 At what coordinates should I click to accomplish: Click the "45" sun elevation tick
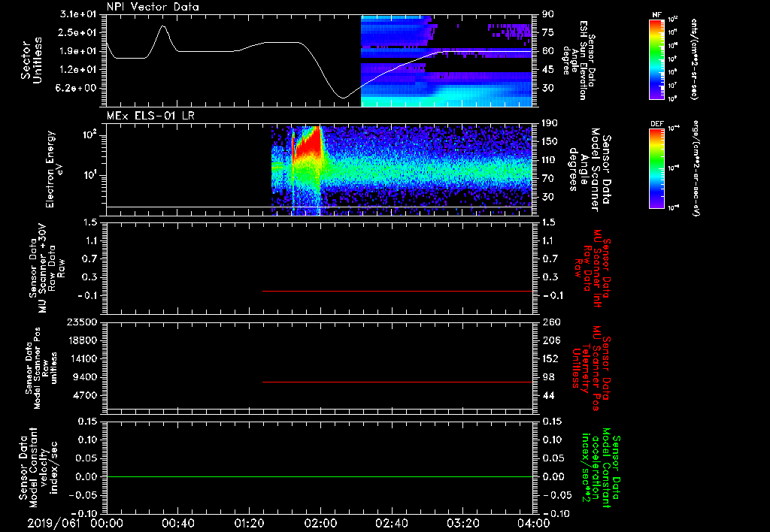click(548, 70)
